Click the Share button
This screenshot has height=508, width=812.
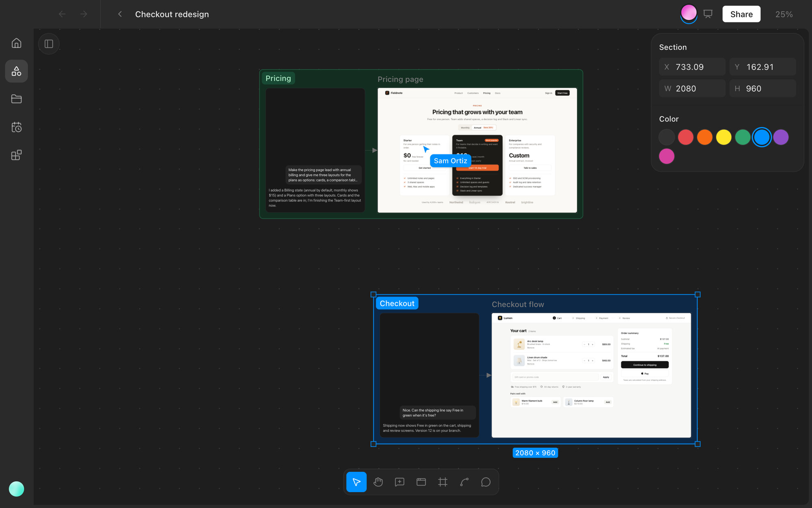click(x=741, y=14)
